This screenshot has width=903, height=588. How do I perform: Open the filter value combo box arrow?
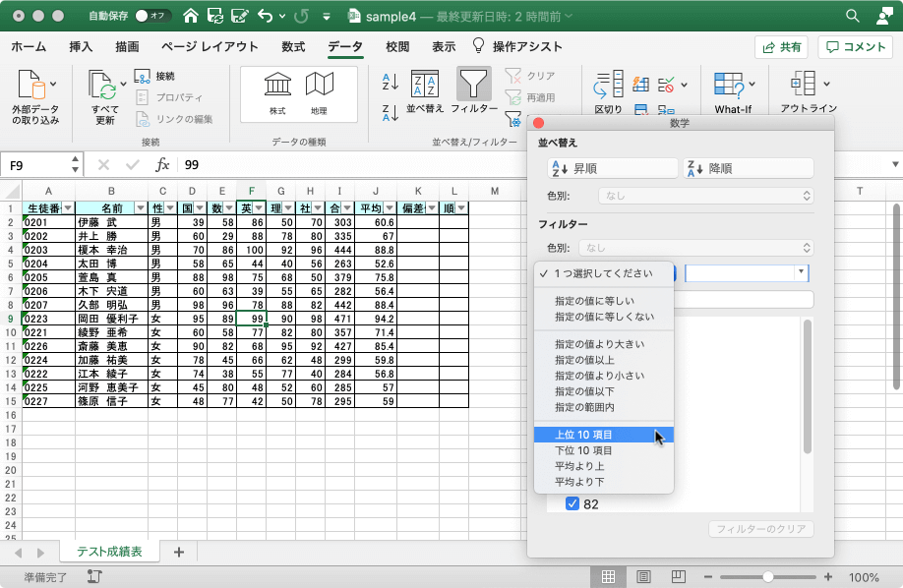[x=803, y=272]
